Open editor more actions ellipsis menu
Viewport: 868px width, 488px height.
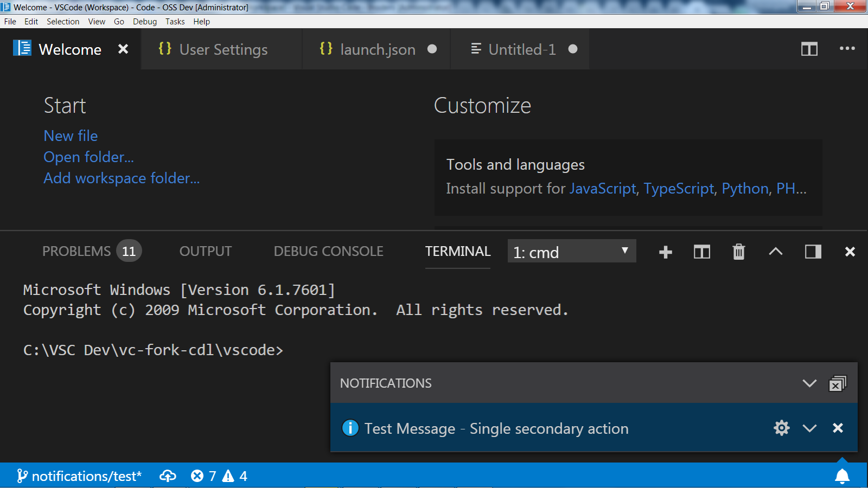point(847,49)
